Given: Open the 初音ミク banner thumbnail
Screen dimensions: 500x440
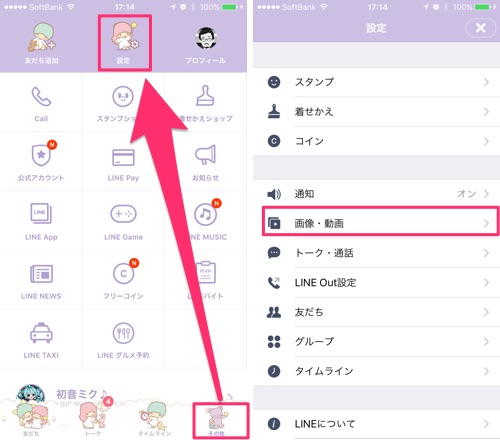Looking at the screenshot, I should pos(31,395).
